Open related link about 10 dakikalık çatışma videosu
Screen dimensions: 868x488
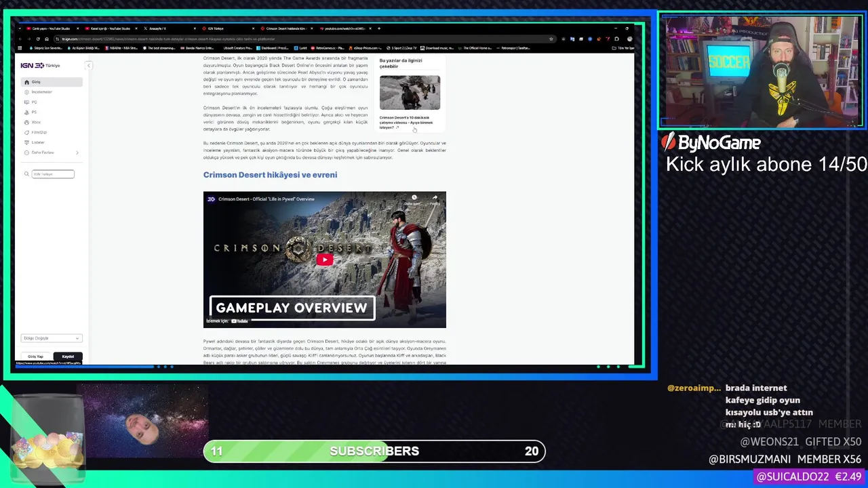point(406,123)
